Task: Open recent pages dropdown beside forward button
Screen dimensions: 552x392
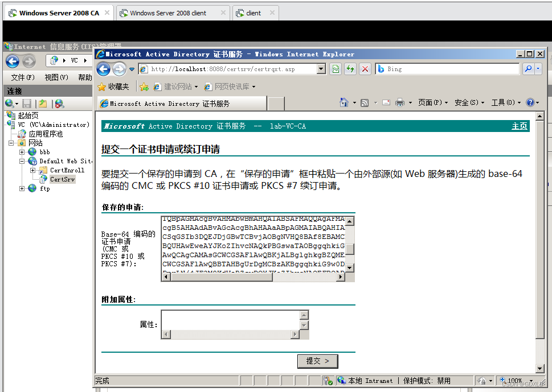Action: (132, 69)
